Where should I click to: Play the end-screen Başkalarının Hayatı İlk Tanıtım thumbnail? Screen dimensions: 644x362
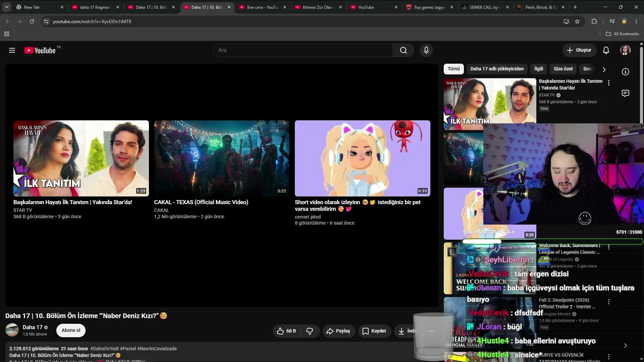[x=81, y=158]
